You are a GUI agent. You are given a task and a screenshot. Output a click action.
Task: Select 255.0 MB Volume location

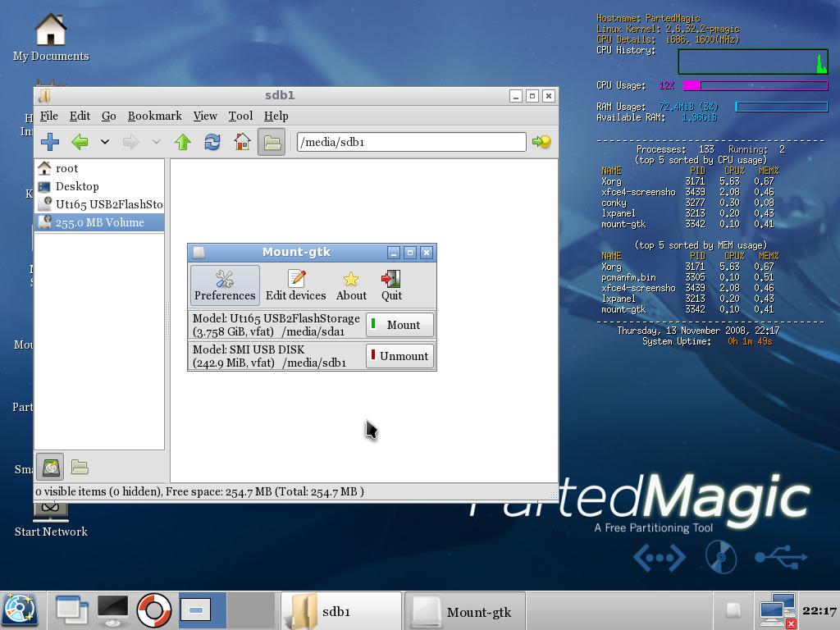click(x=99, y=222)
